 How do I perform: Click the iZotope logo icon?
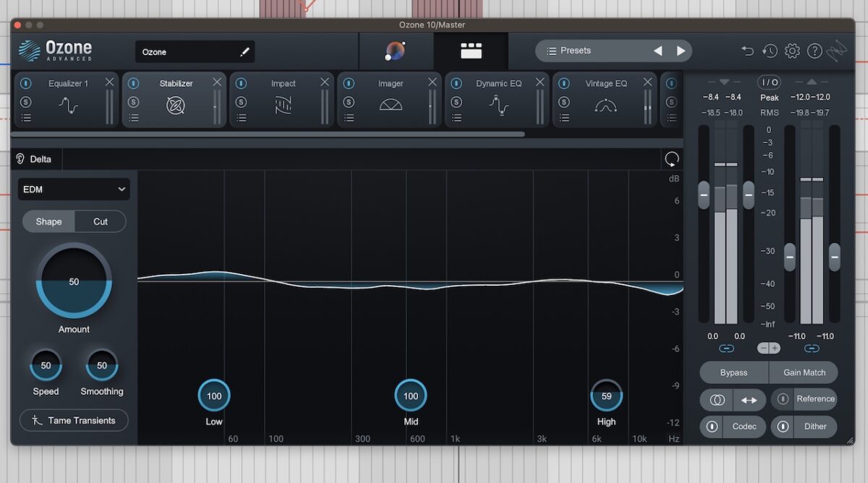[x=837, y=51]
